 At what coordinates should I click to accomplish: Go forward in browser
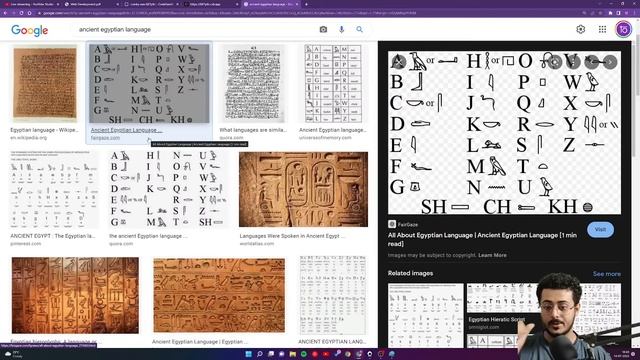click(13, 13)
